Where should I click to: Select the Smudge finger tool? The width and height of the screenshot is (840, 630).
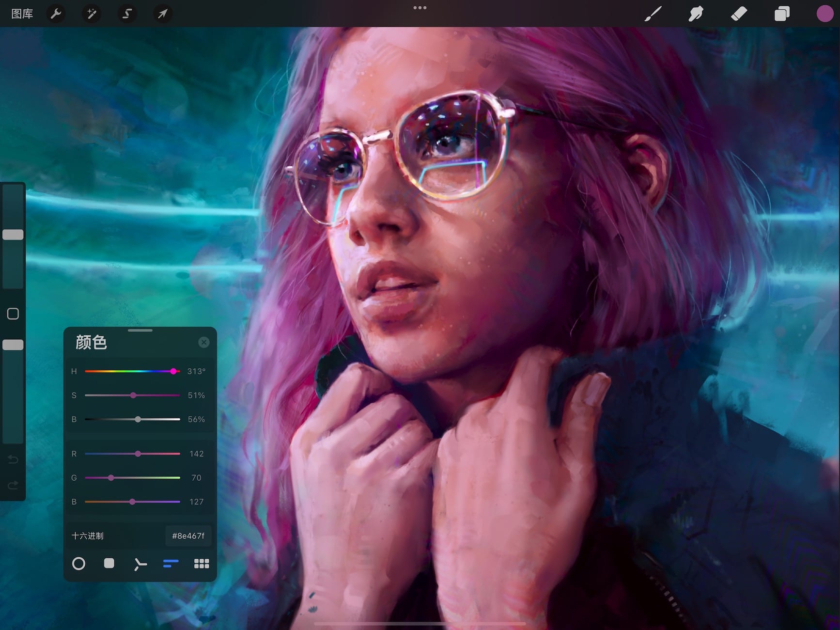(x=696, y=14)
